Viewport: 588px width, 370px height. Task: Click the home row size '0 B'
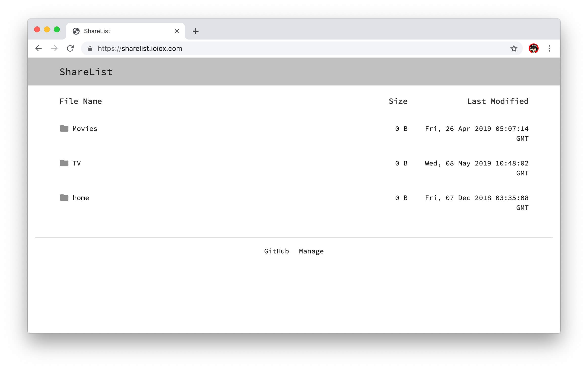point(401,198)
